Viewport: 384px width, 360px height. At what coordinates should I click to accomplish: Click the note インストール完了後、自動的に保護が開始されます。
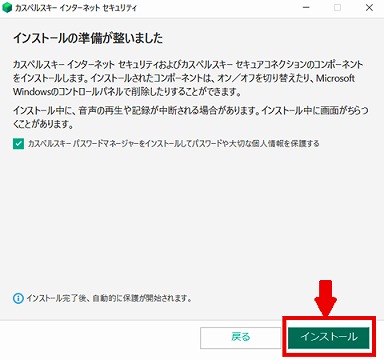coord(110,298)
